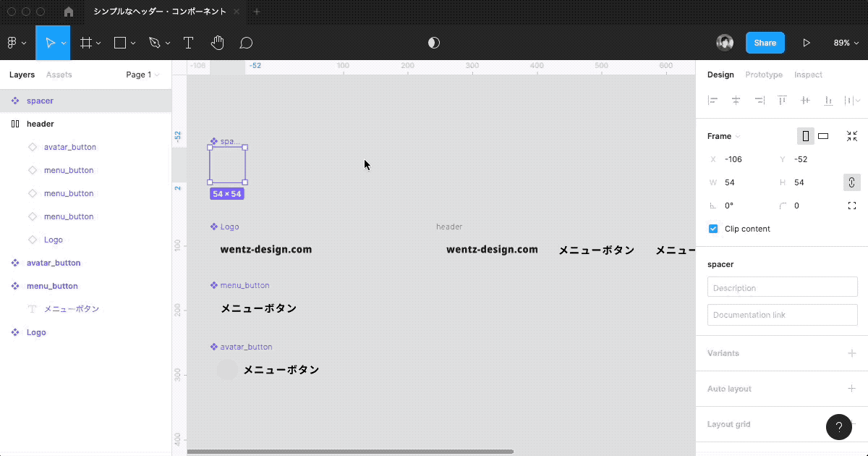Toggle constrain proportions lock
This screenshot has width=868, height=456.
click(851, 182)
